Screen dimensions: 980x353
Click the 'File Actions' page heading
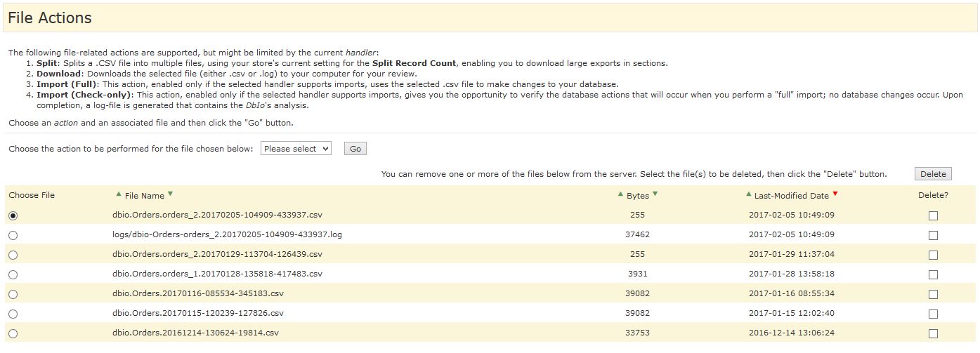[x=50, y=18]
